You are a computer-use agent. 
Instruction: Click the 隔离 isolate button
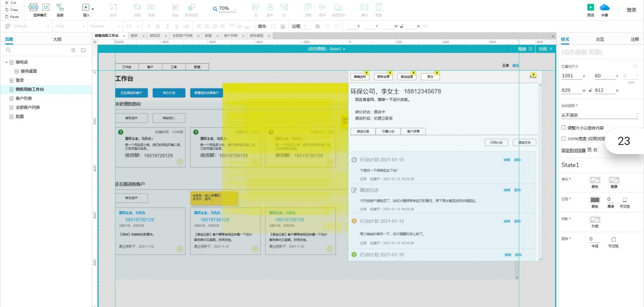tap(525, 49)
